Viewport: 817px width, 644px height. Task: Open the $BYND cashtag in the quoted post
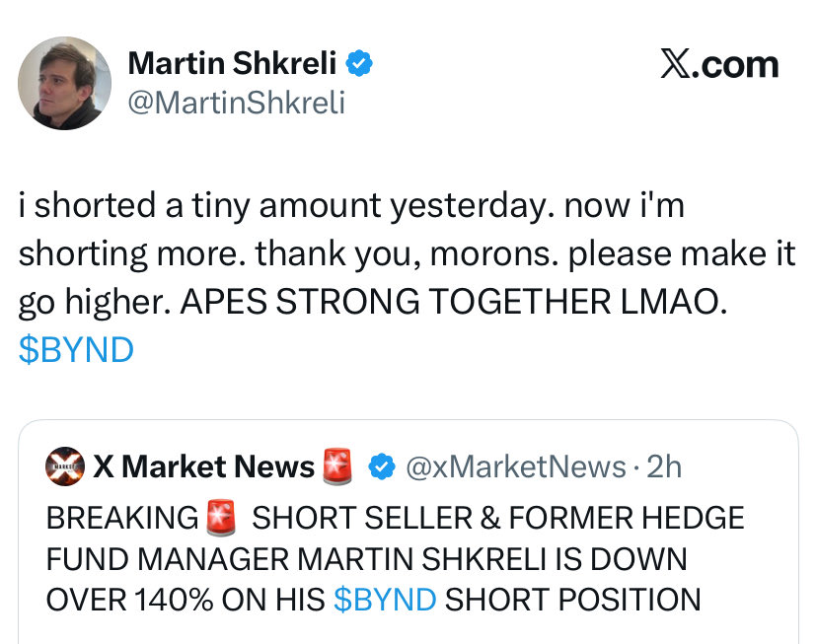385,599
